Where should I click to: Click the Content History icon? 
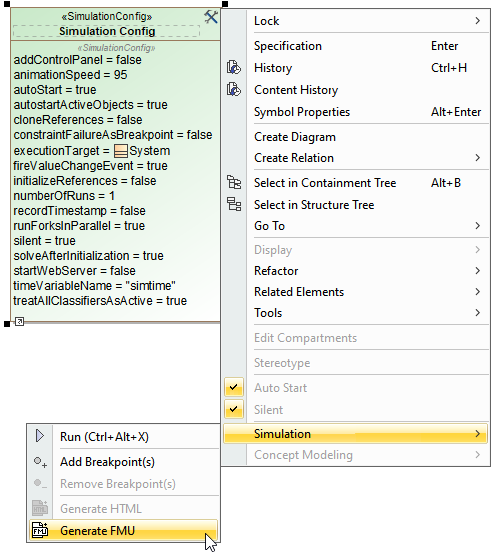(234, 89)
